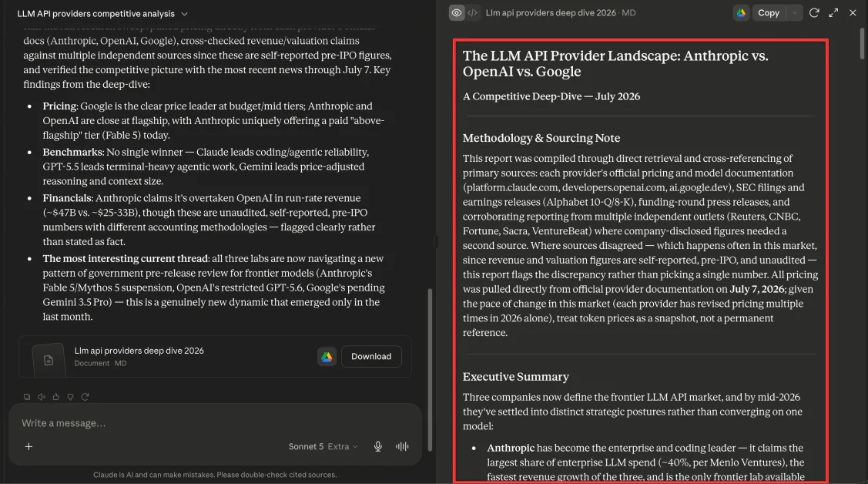The height and width of the screenshot is (484, 868).
Task: Click the Benchmarks bullet label
Action: pyautogui.click(x=73, y=152)
